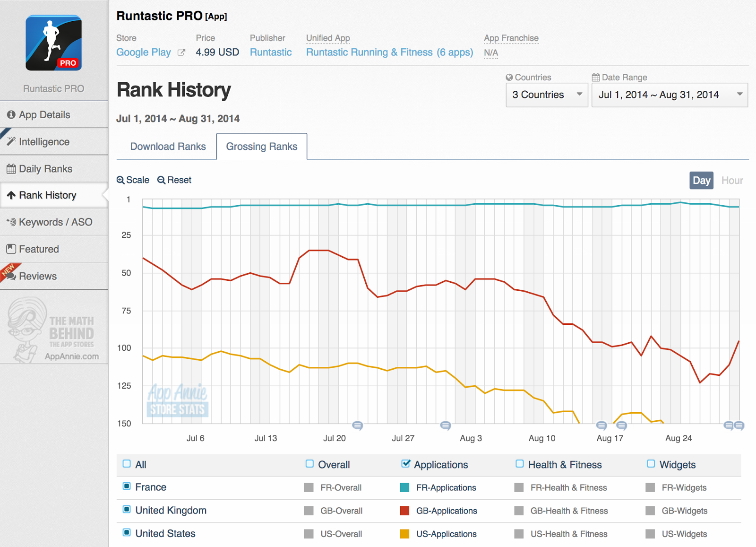Toggle the FR-Applications teal swatch
The height and width of the screenshot is (547, 756).
click(x=404, y=487)
